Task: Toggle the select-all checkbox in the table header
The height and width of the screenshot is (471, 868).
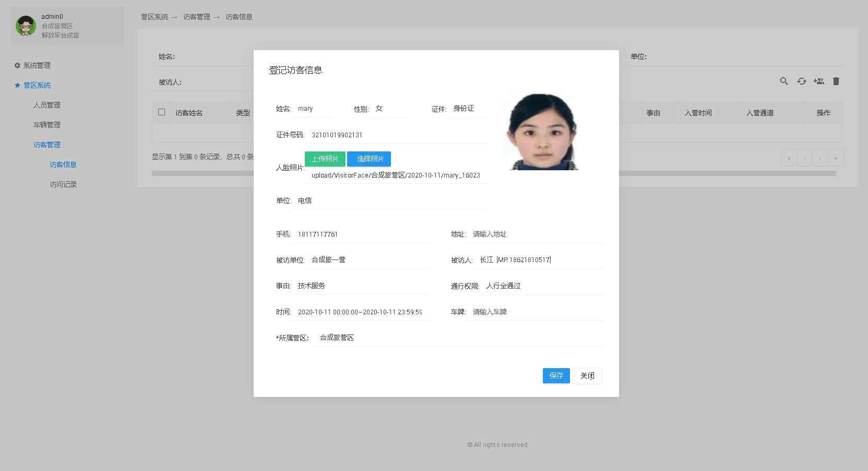Action: [162, 112]
